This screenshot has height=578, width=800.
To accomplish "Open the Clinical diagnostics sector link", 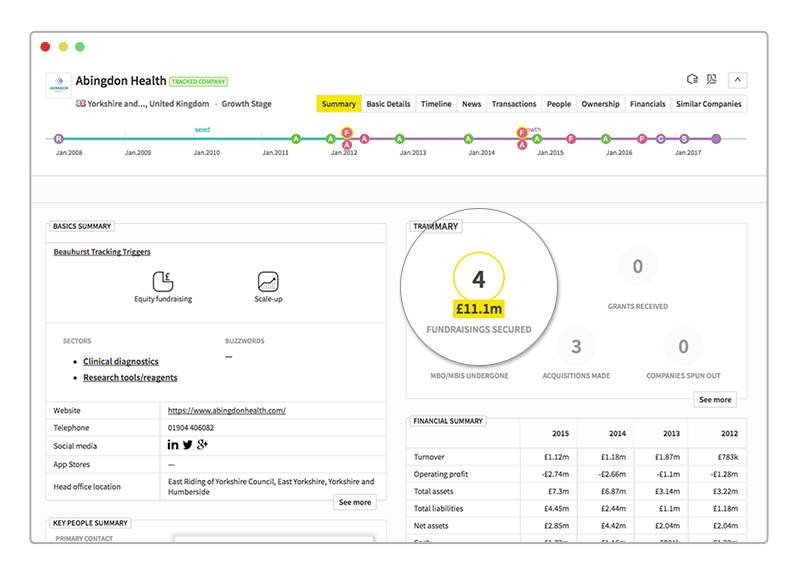I will click(121, 361).
